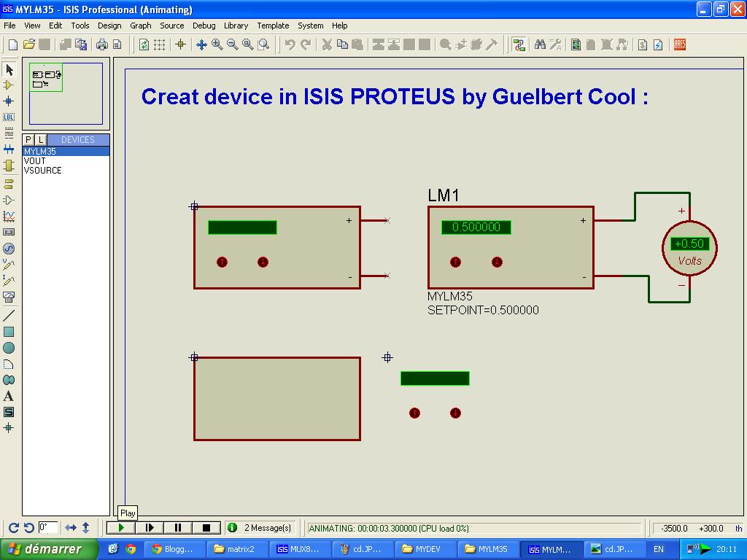
Task: Select the 2D Closed Path tool
Action: pos(9,380)
